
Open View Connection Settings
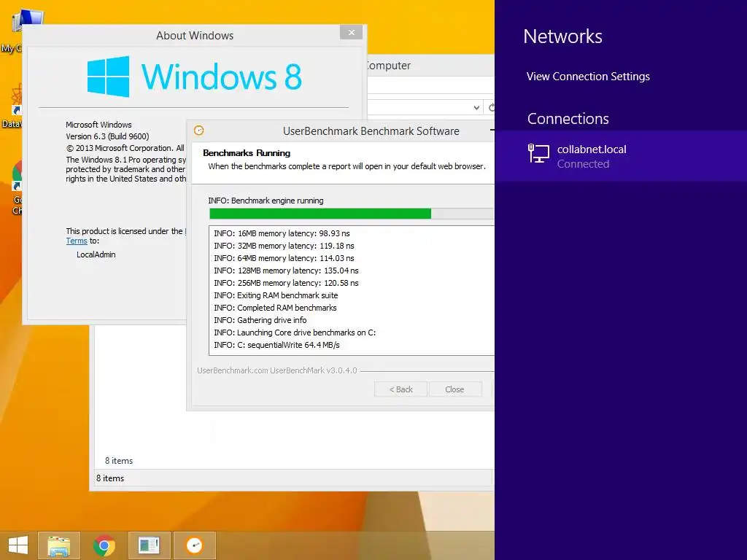[x=588, y=76]
